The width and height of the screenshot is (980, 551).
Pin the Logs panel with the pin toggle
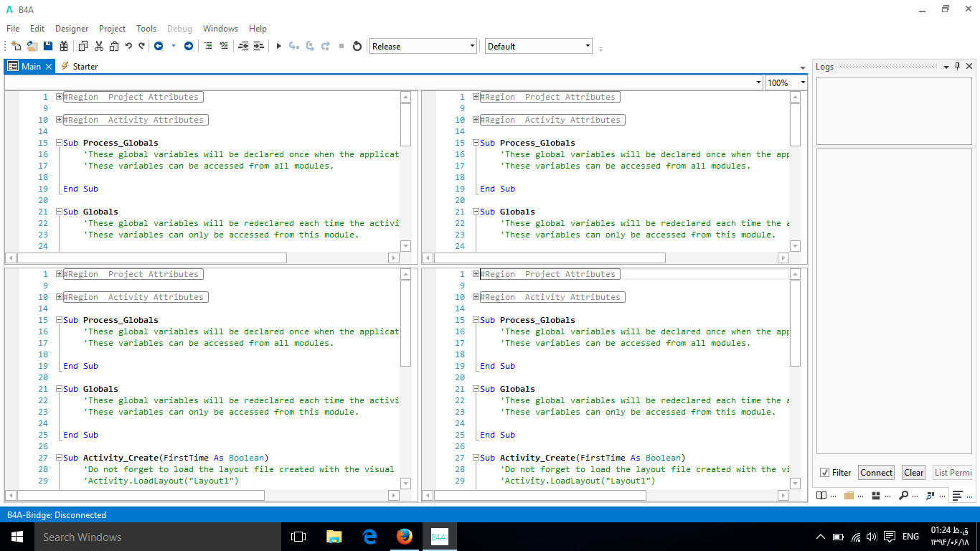click(x=957, y=66)
